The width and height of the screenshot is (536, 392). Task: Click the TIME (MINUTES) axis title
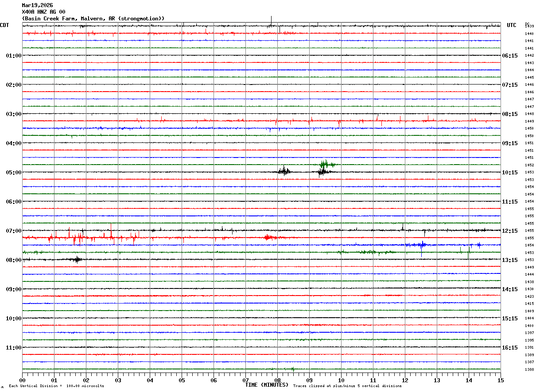click(267, 385)
